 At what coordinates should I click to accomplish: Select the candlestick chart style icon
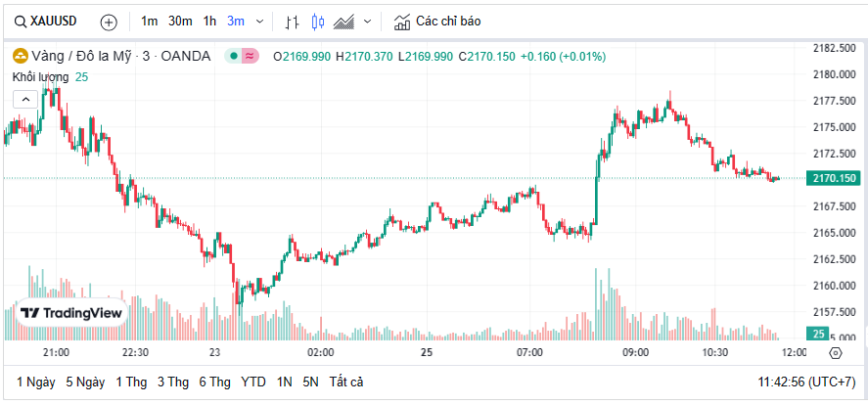click(x=317, y=21)
